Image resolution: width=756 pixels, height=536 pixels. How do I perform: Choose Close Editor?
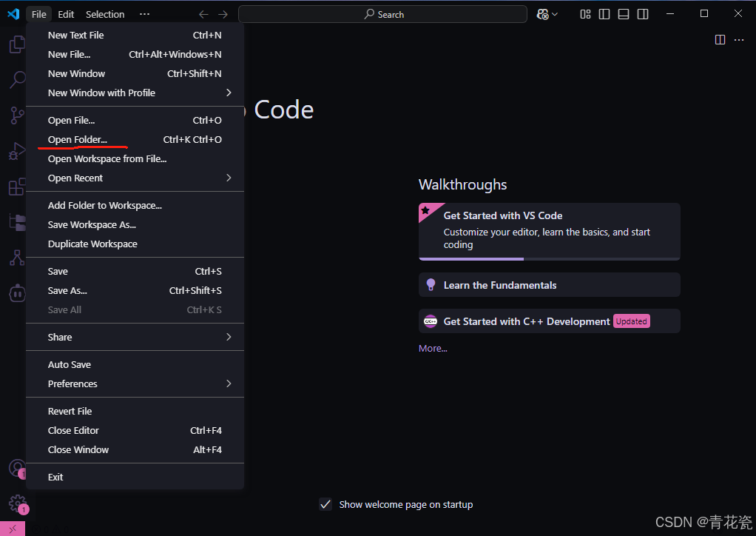point(135,430)
